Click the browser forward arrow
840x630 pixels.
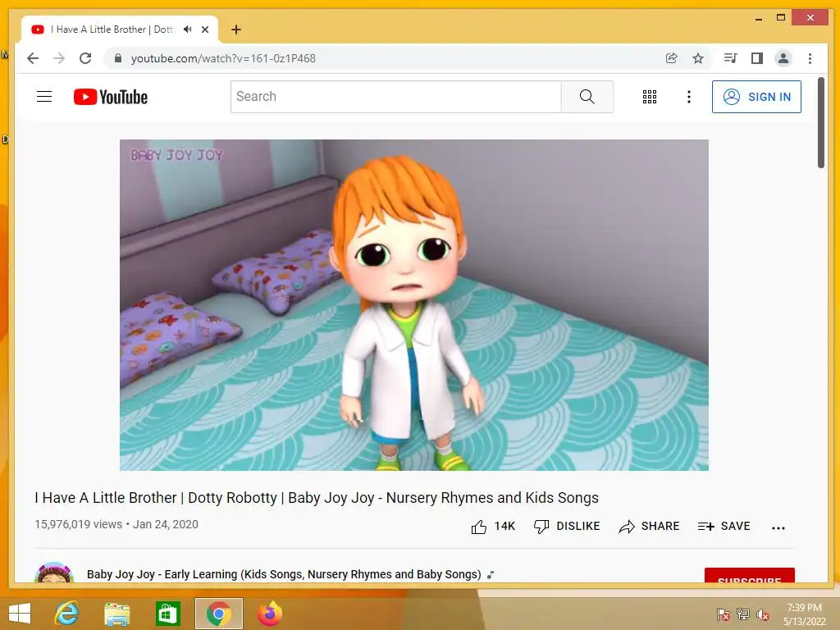click(x=59, y=58)
